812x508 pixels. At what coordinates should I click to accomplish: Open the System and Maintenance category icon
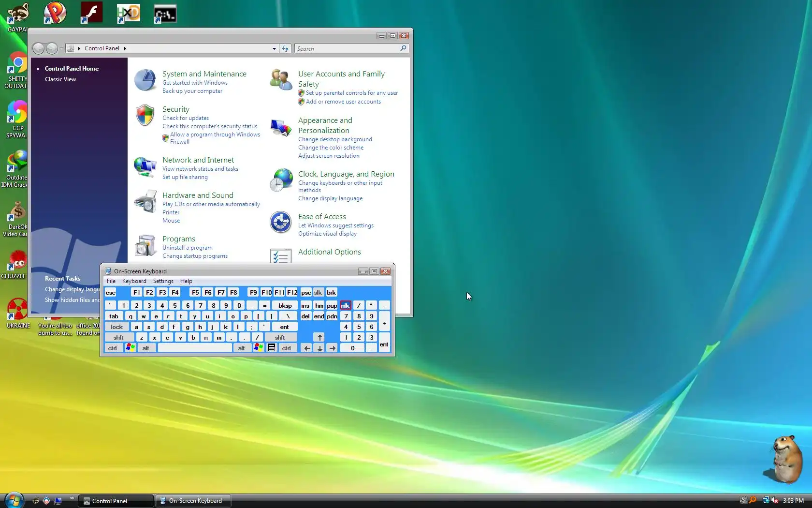coord(145,80)
